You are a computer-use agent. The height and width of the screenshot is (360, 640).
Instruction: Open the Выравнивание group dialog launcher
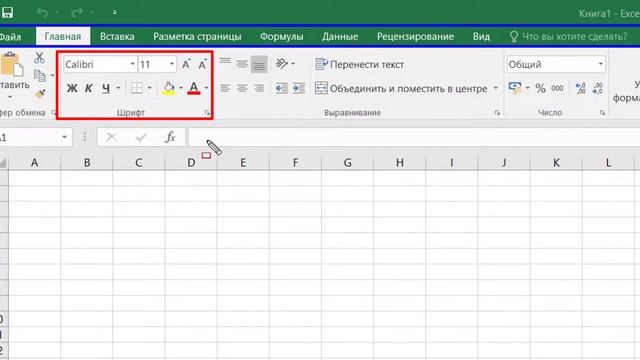(497, 113)
